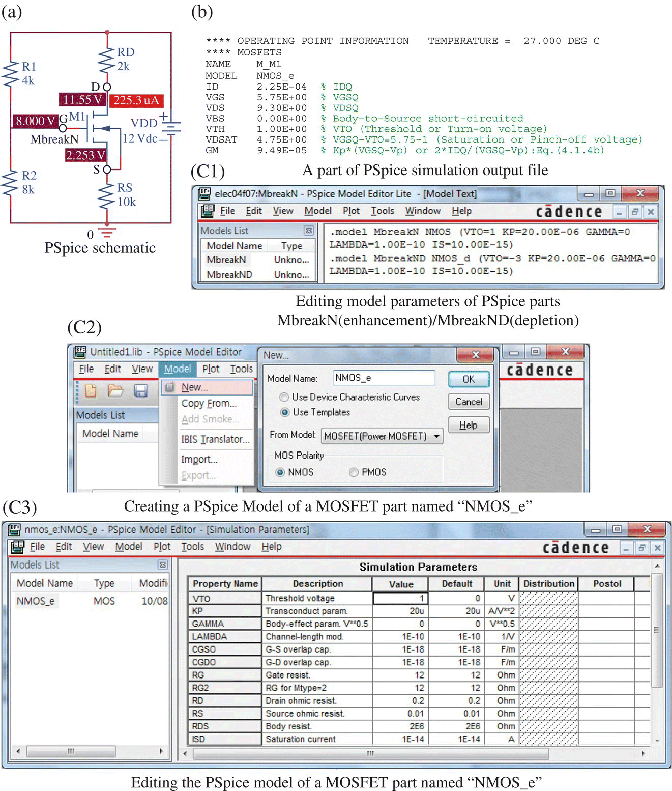This screenshot has height=791, width=672.
Task: Open Window menu in elec04f07 window
Action: pyautogui.click(x=423, y=211)
